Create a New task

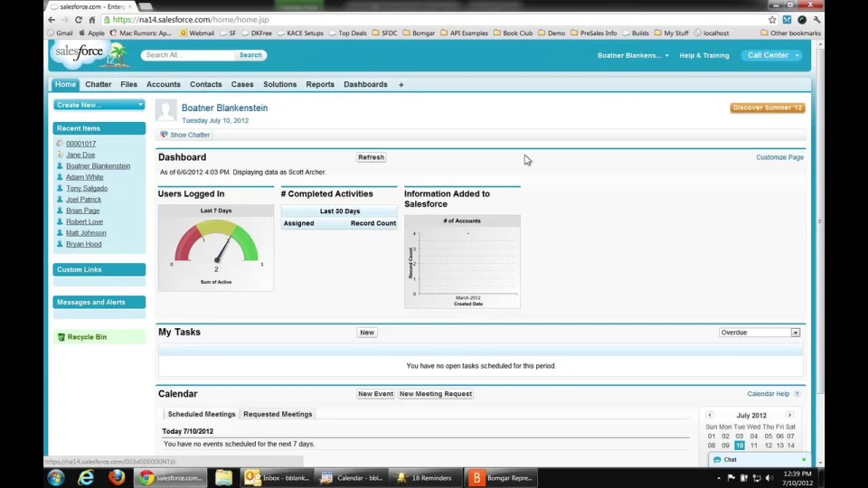pos(366,333)
